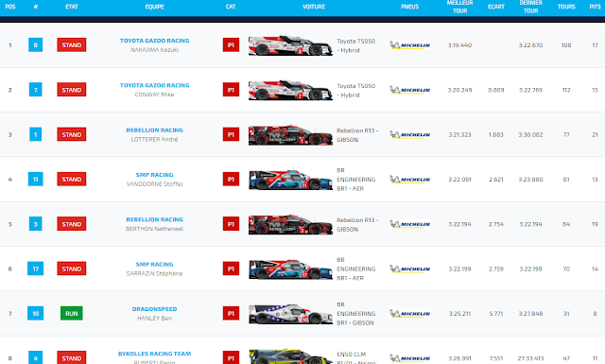
Task: Click the P1 category badge for Berthon
Action: [231, 224]
